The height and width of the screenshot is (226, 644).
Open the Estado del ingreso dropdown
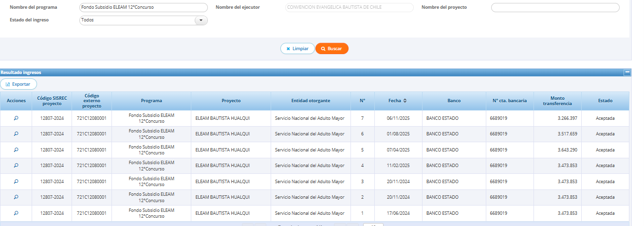coord(201,20)
